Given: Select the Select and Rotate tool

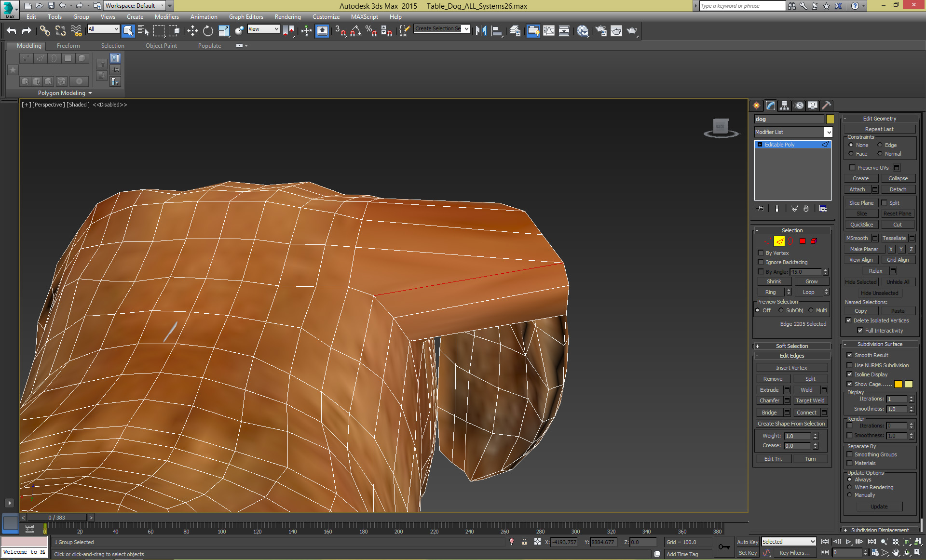Looking at the screenshot, I should 207,30.
